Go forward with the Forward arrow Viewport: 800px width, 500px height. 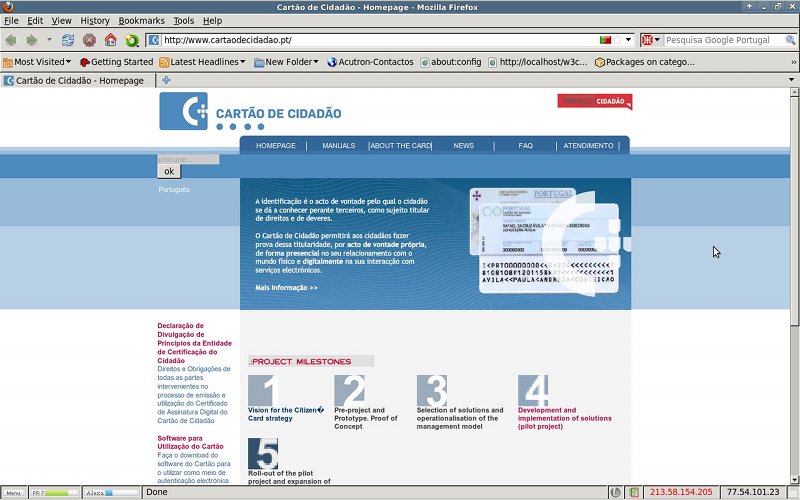point(32,40)
